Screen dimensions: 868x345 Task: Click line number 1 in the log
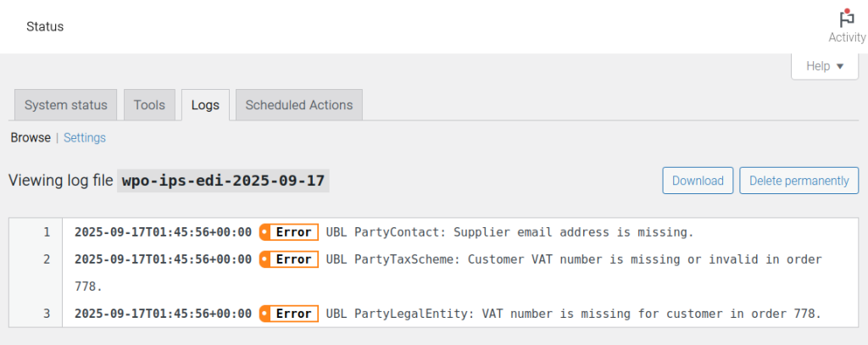[x=47, y=232]
